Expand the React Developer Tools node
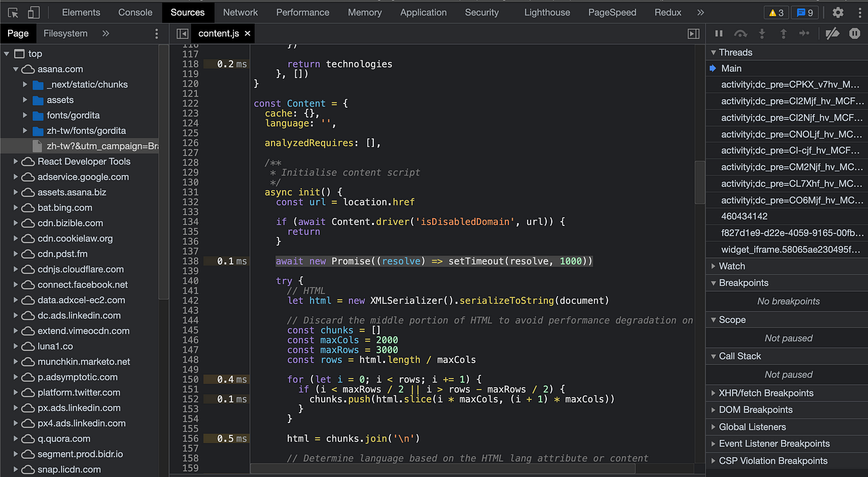This screenshot has width=868, height=477. (x=15, y=162)
